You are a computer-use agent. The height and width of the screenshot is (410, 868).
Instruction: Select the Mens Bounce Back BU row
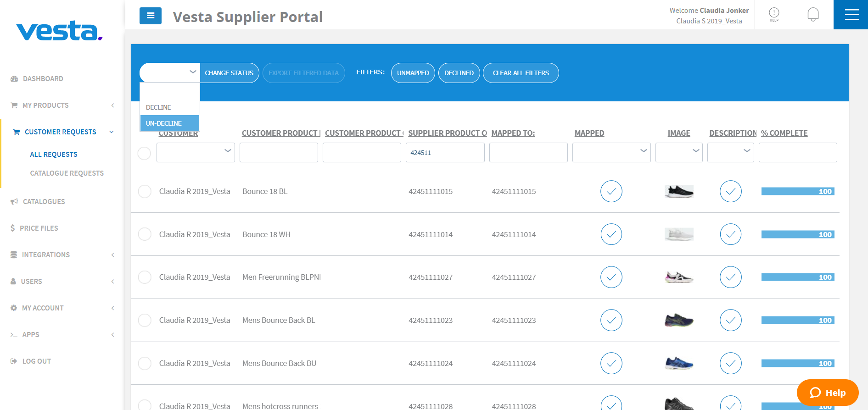[x=145, y=363]
